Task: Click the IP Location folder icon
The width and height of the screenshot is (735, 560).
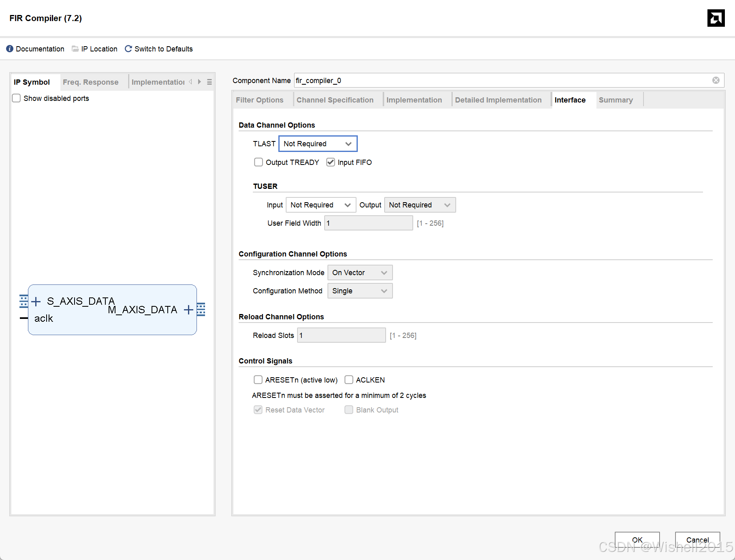Action: [x=75, y=49]
